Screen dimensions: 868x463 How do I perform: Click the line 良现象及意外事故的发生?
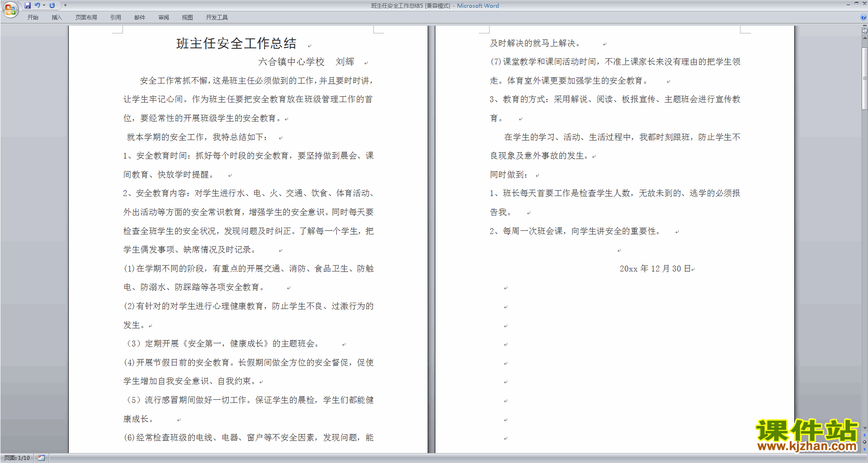tap(539, 156)
